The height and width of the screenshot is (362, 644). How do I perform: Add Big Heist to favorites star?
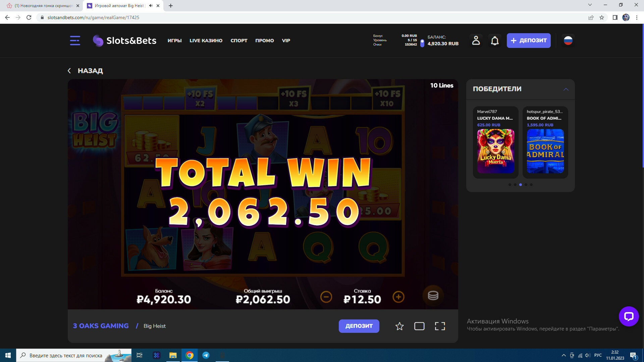[x=399, y=326]
